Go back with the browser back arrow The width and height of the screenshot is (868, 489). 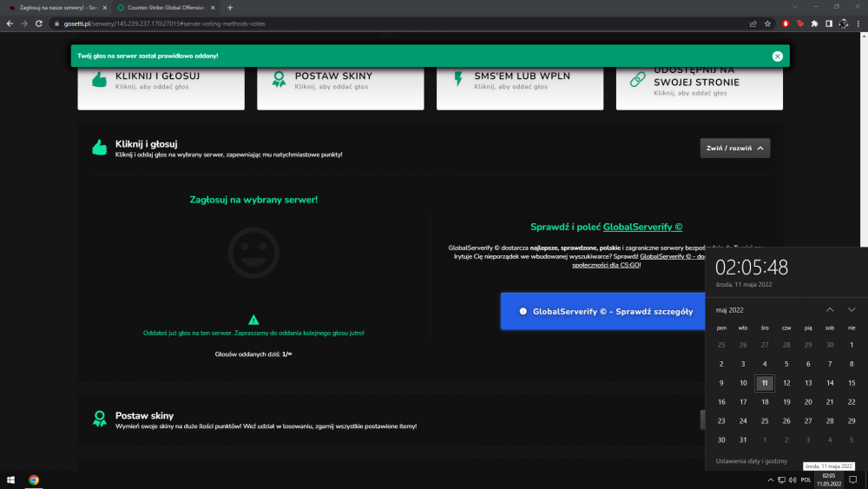coord(10,23)
